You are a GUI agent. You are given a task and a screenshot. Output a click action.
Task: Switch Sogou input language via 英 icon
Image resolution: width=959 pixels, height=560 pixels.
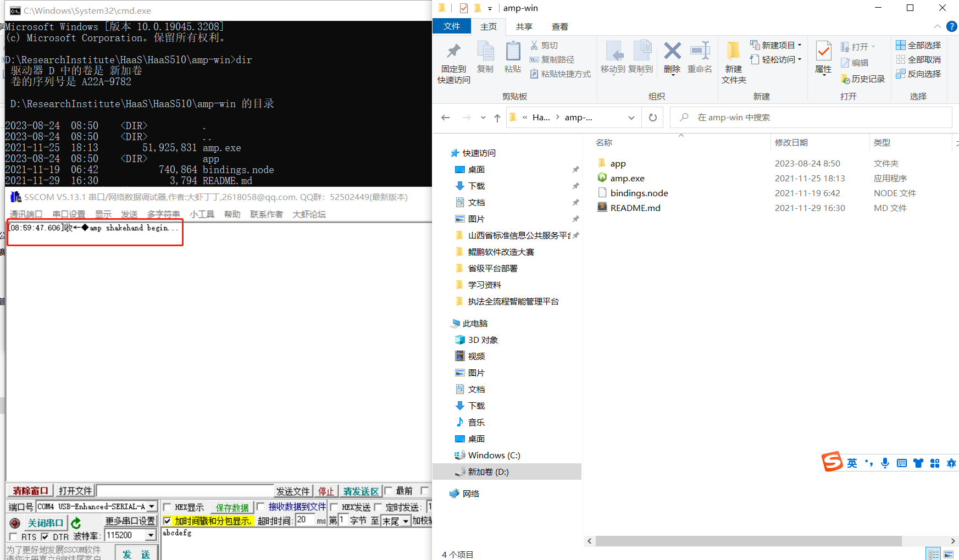(x=852, y=463)
